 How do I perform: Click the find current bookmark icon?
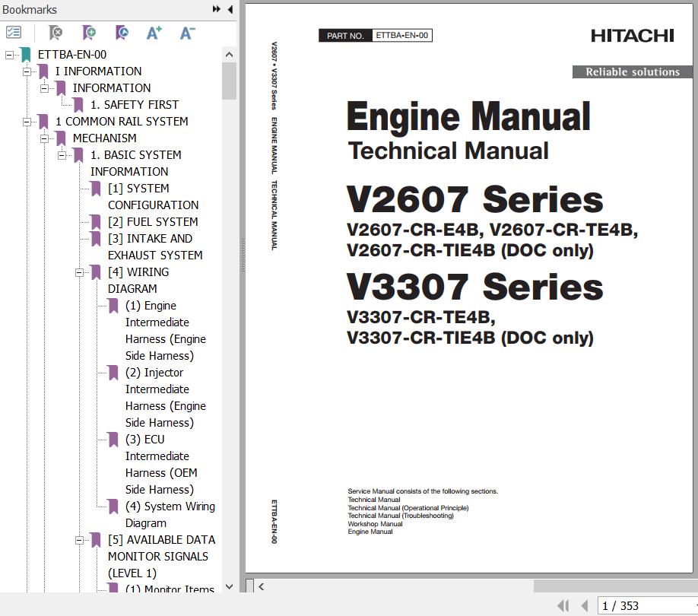point(122,32)
